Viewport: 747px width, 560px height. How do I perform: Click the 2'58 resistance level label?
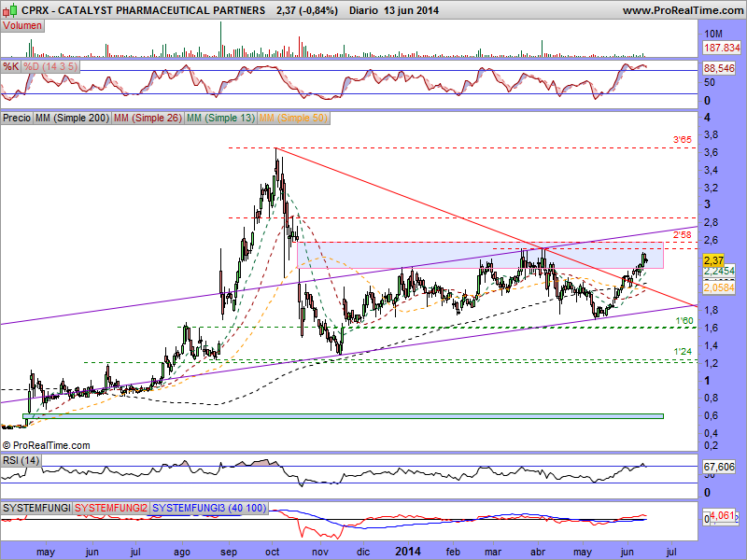pyautogui.click(x=682, y=235)
